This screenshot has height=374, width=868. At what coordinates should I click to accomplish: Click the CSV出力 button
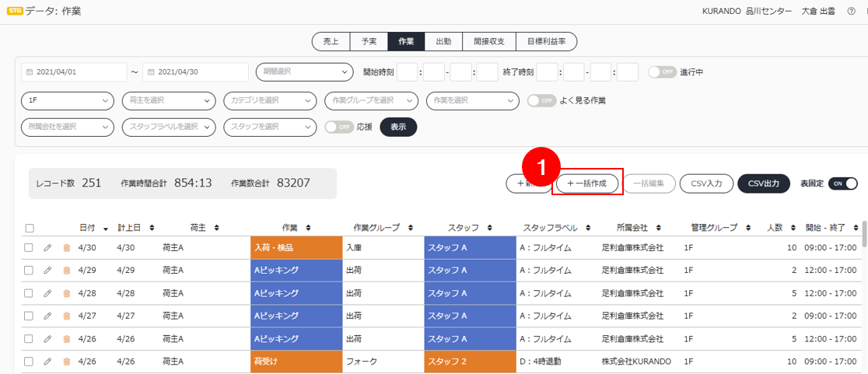tap(764, 184)
